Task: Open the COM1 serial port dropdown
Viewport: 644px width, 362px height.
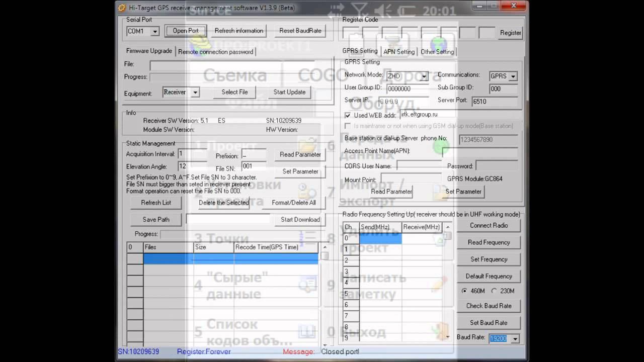Action: pyautogui.click(x=155, y=31)
